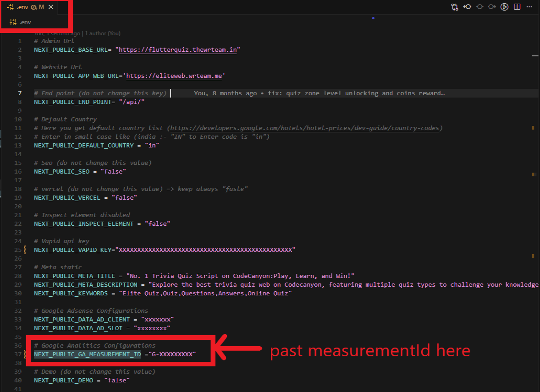This screenshot has width=540, height=392.
Task: Click the Split Editor icon
Action: pyautogui.click(x=517, y=7)
